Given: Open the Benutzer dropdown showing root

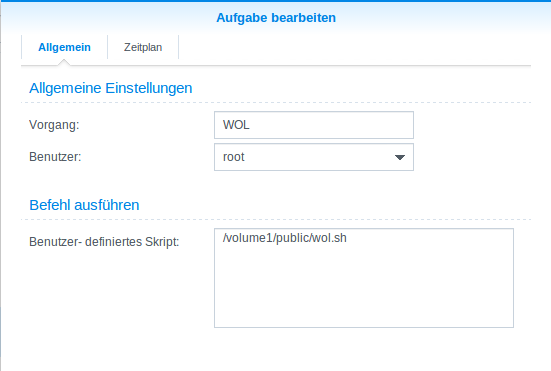Looking at the screenshot, I should (314, 157).
